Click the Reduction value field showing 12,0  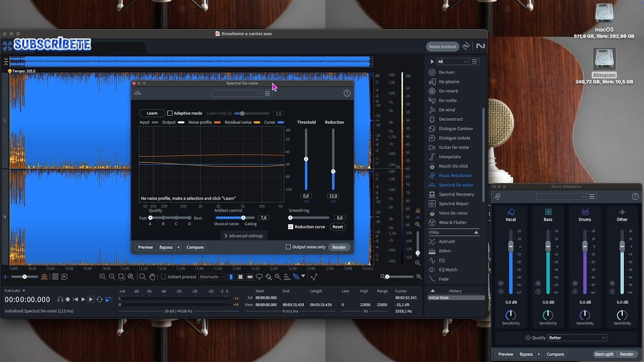(x=333, y=196)
